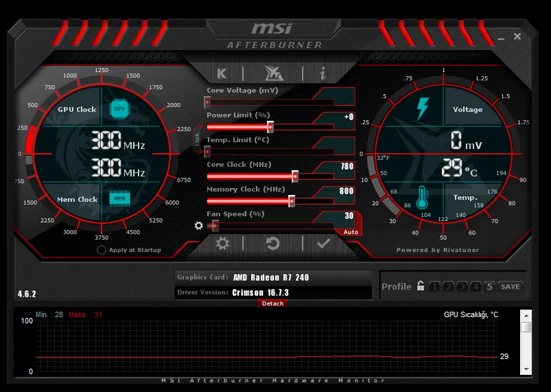Click the MEM chip icon
Screen dimensions: 551x392
click(119, 198)
